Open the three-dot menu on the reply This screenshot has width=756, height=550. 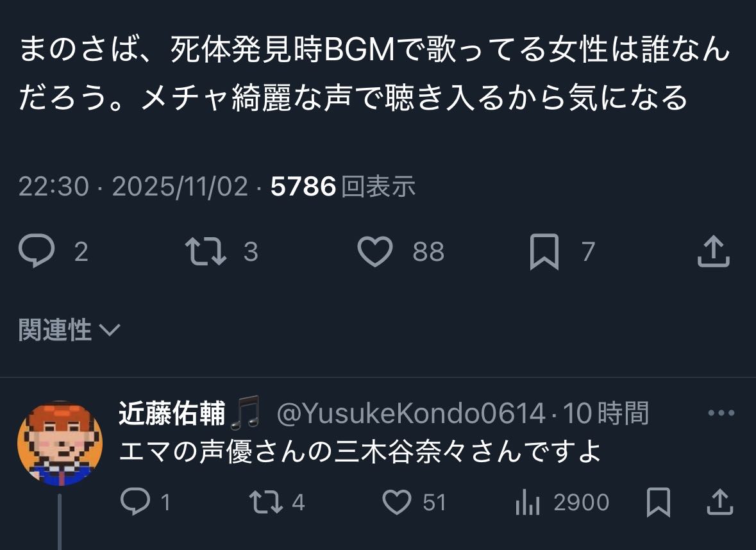[x=721, y=413]
